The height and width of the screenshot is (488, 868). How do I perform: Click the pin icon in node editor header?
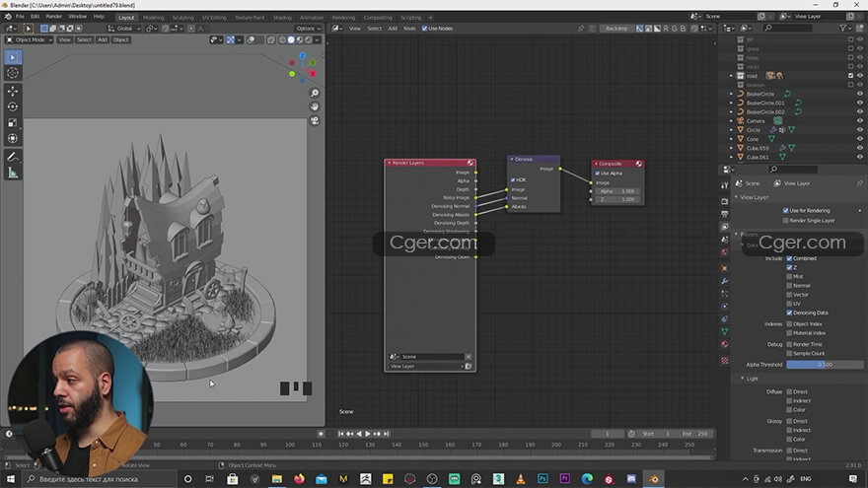581,29
